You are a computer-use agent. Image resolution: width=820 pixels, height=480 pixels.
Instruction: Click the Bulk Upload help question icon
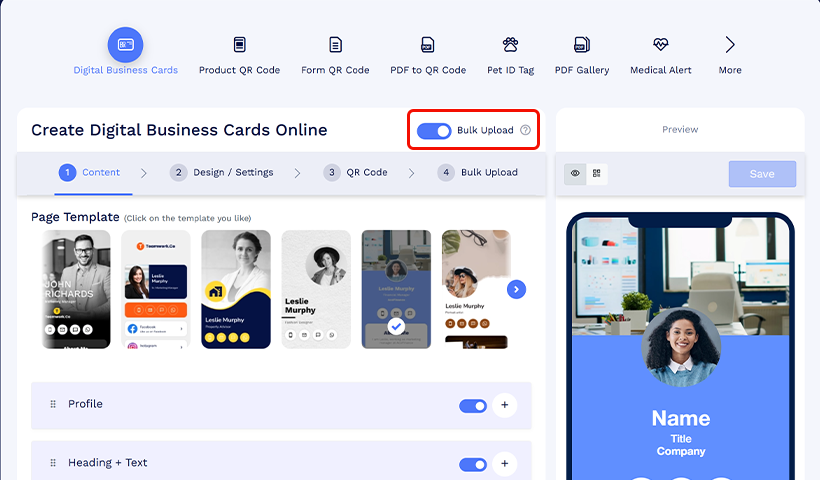526,130
